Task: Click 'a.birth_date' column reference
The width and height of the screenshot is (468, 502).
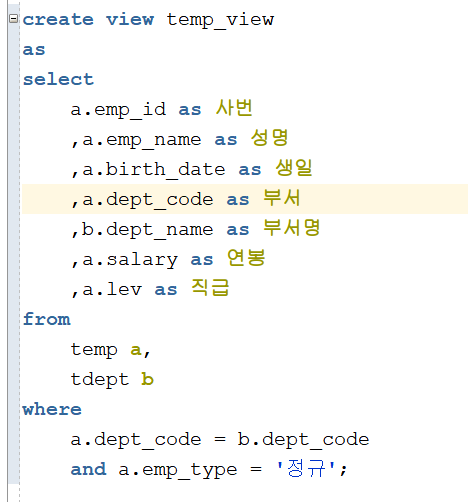Action: pos(154,169)
